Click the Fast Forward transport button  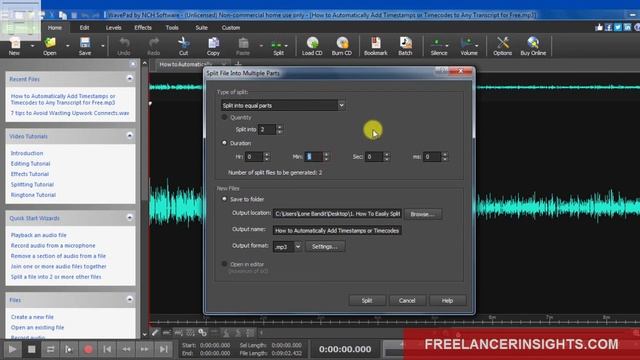145,349
